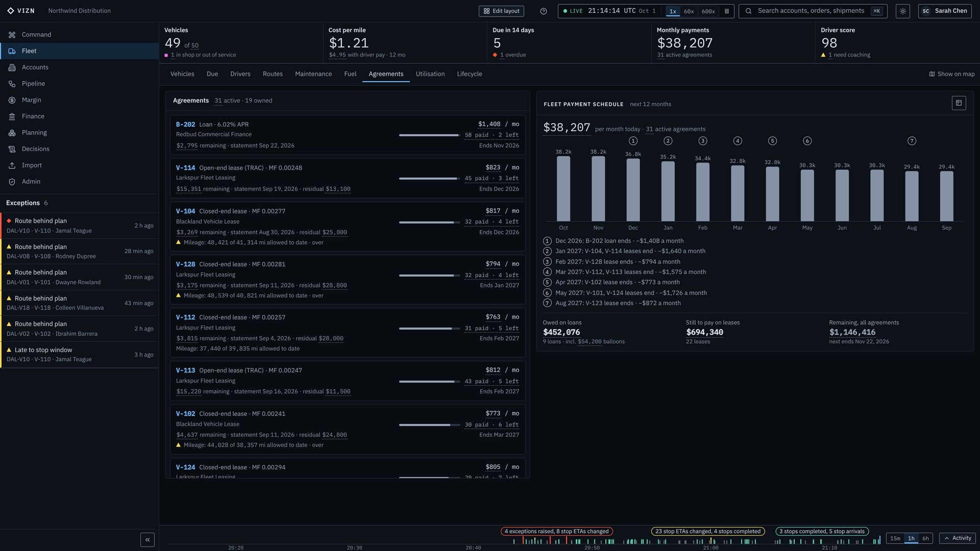Viewport: 980px width, 551px height.
Task: Click the VIZN logo
Action: (x=21, y=11)
